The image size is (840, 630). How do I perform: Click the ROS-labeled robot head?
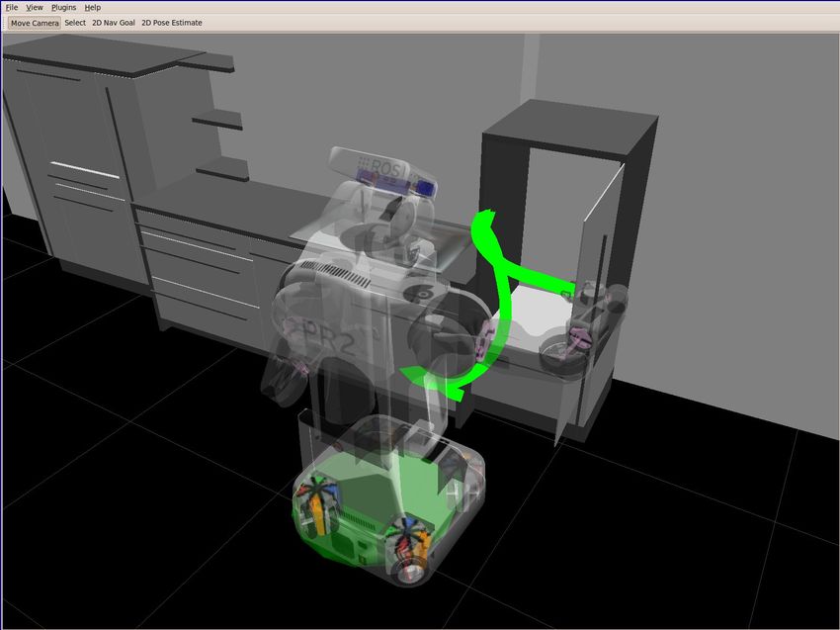tap(383, 171)
